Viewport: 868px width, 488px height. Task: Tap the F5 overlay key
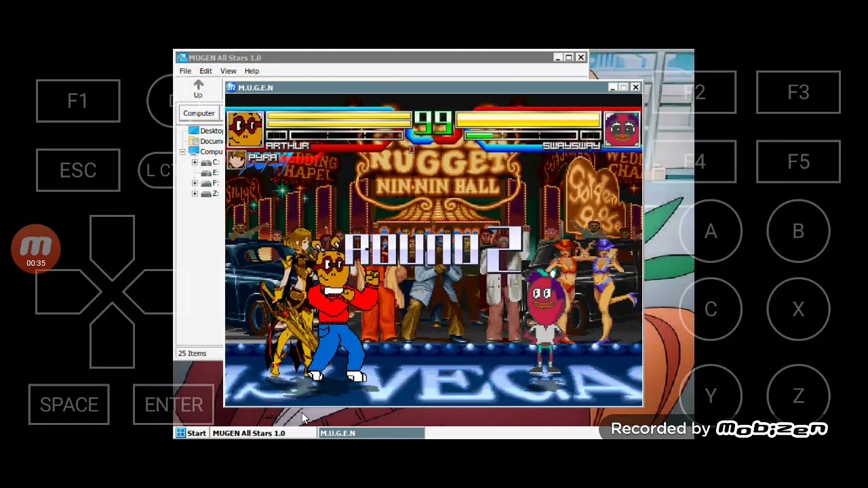point(798,162)
